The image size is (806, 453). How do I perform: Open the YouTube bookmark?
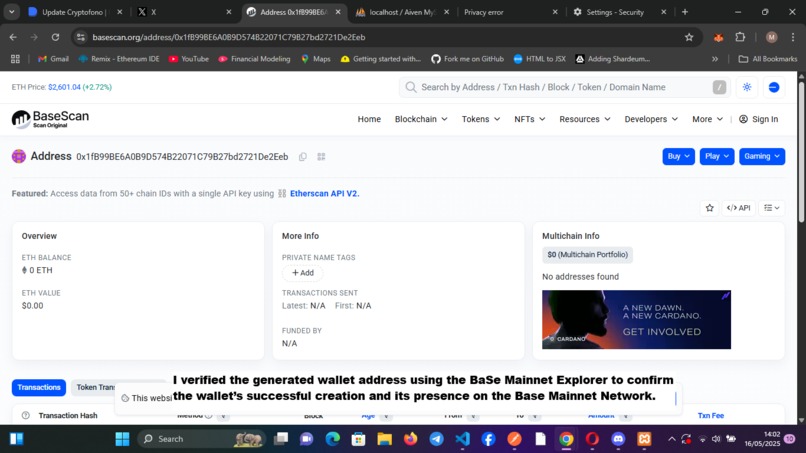click(x=189, y=59)
